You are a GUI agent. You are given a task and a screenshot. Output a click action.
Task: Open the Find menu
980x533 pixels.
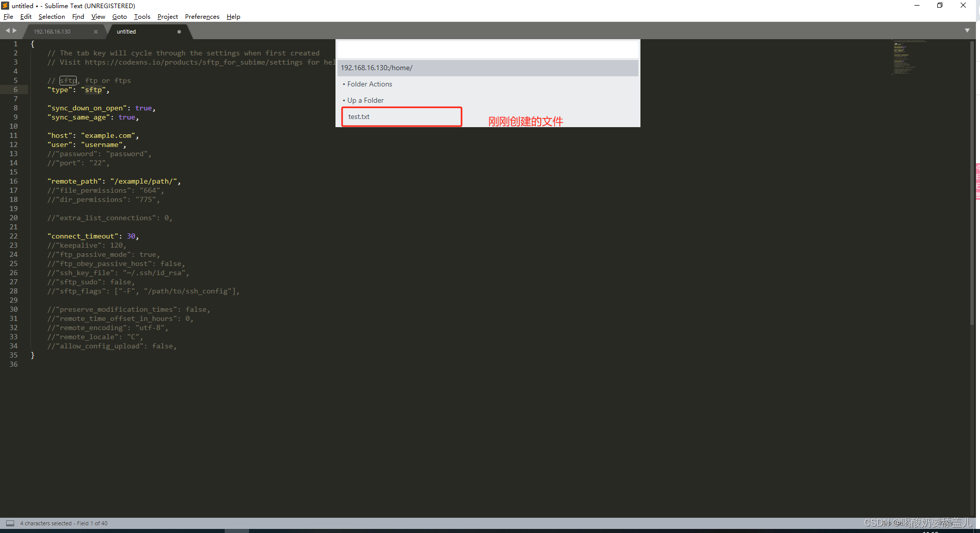pyautogui.click(x=78, y=16)
